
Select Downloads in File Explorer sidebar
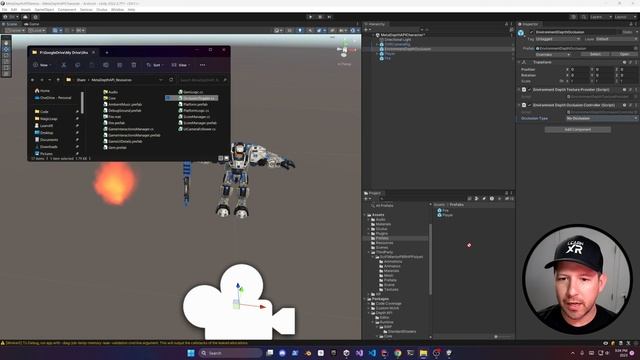46,147
